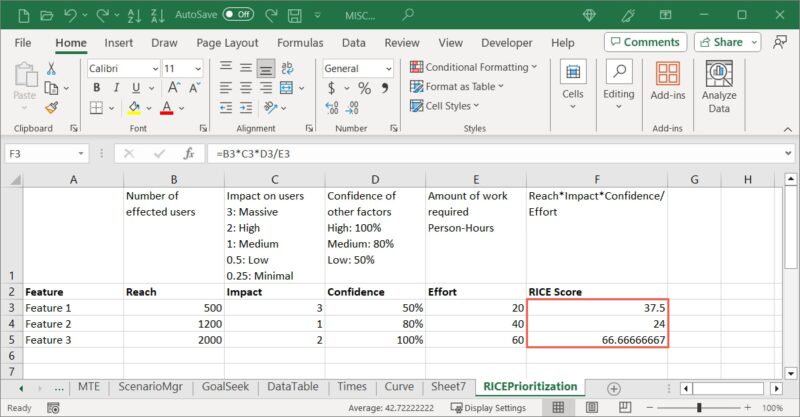Click Display Settings in status bar

488,408
